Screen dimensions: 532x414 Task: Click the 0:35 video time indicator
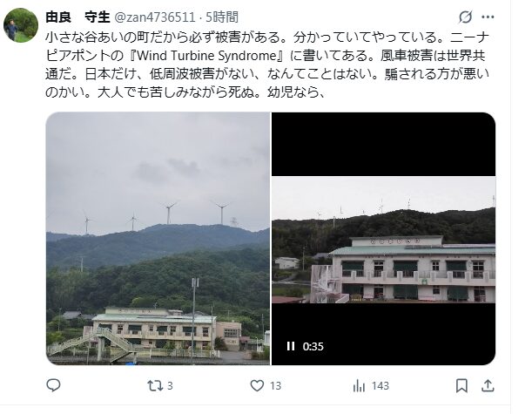[313, 346]
